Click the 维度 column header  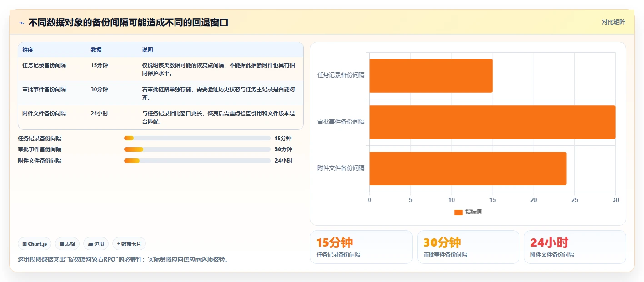tap(28, 50)
